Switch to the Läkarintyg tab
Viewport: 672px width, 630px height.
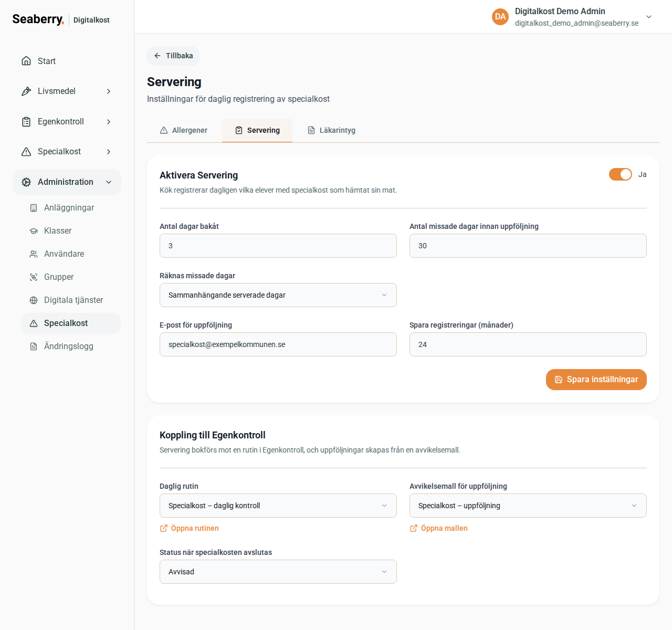(331, 130)
